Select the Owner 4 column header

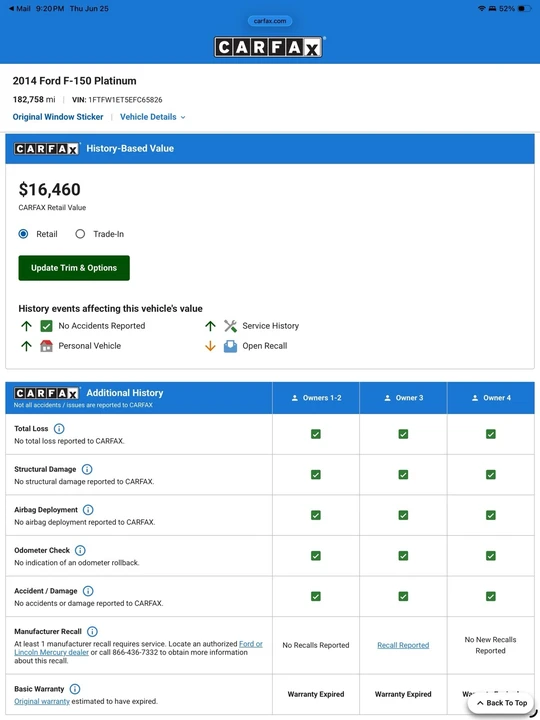pyautogui.click(x=491, y=398)
